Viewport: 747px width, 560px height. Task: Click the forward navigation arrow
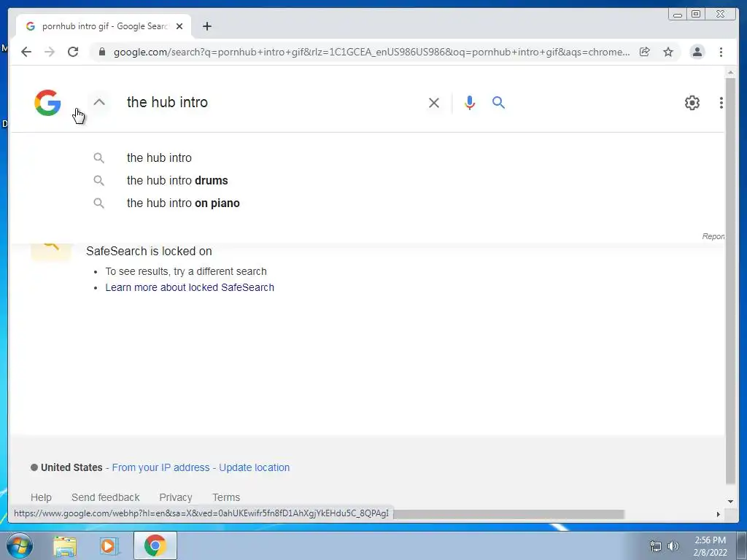coord(50,52)
